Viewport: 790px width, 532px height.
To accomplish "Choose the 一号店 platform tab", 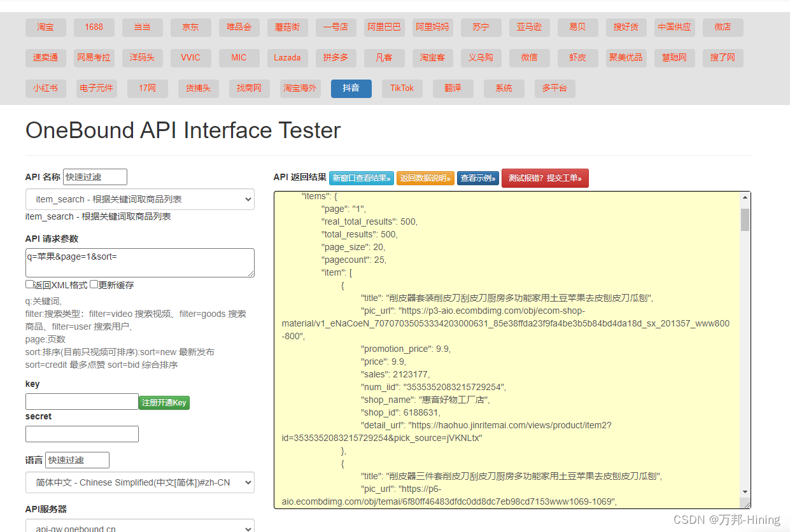I will 335,27.
